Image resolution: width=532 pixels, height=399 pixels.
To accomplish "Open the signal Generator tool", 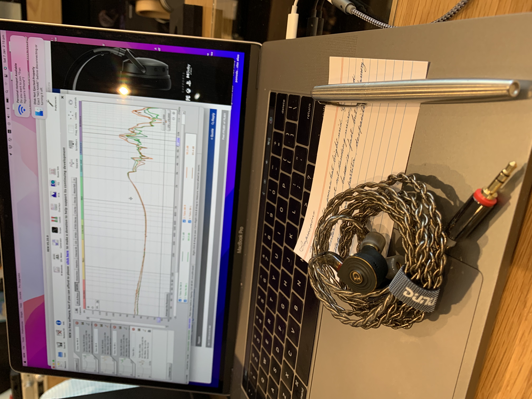I will (x=55, y=243).
